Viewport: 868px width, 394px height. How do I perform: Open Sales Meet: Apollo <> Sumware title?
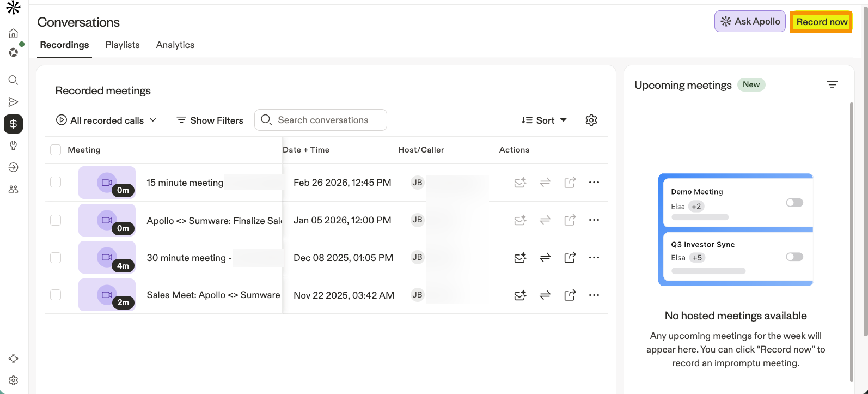213,295
